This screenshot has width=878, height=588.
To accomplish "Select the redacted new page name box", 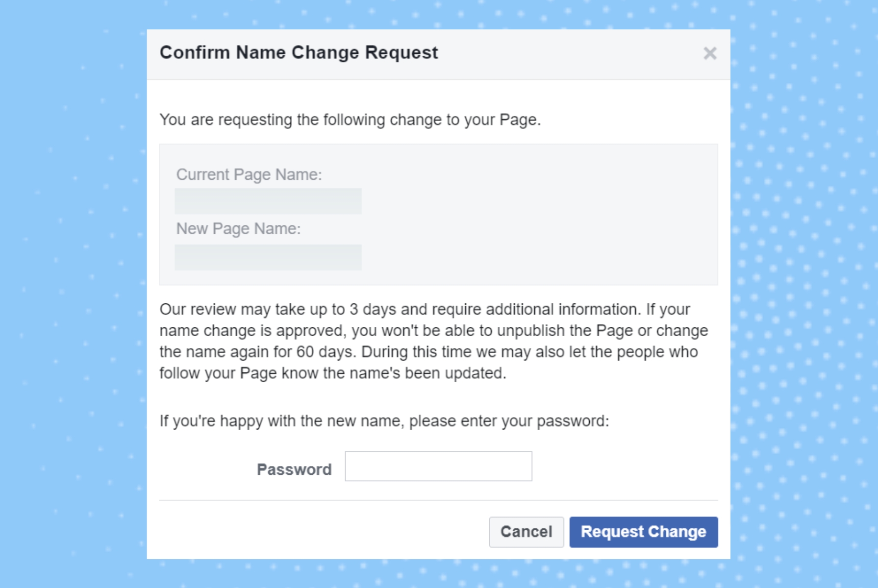I will [x=268, y=257].
